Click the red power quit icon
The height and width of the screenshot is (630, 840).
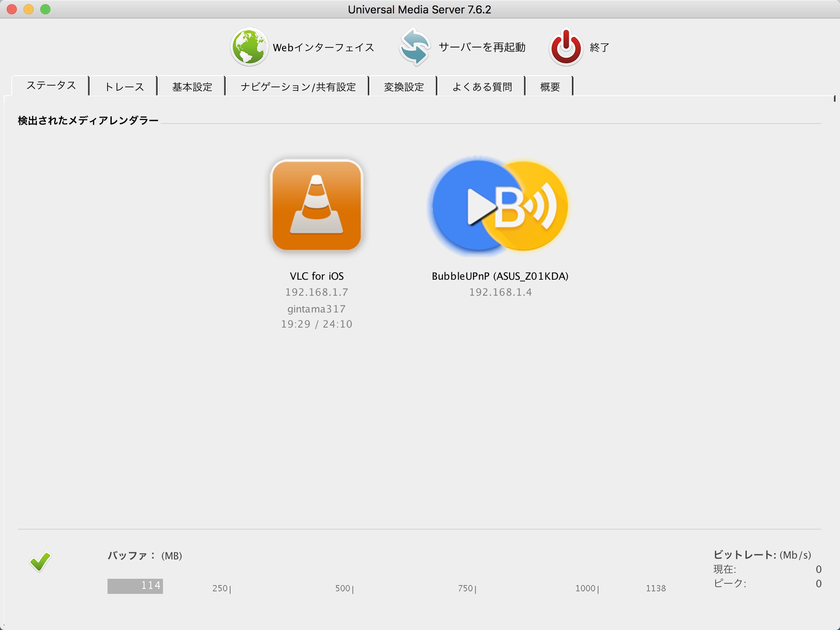click(x=566, y=47)
